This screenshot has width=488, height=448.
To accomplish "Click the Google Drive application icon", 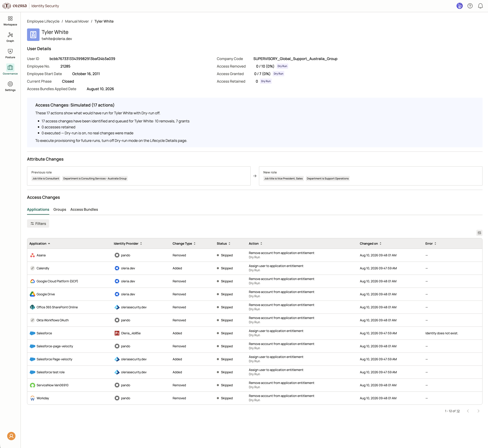I will (32, 294).
